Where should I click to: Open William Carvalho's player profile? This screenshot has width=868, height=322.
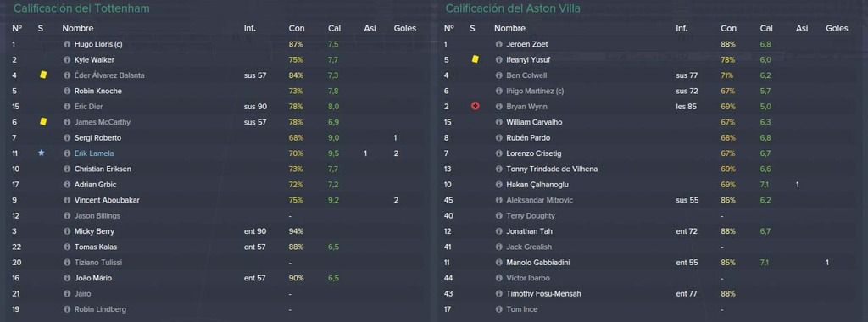(534, 122)
